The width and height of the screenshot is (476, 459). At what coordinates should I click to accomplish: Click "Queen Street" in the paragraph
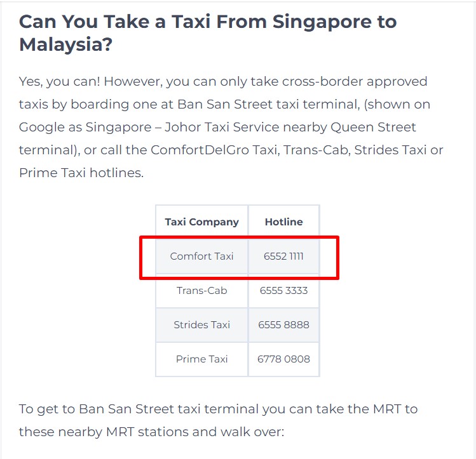373,127
